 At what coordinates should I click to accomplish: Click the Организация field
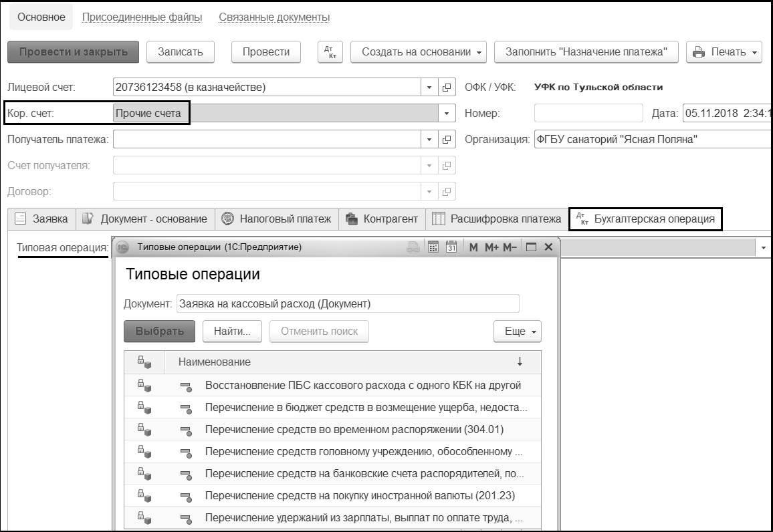pyautogui.click(x=653, y=140)
